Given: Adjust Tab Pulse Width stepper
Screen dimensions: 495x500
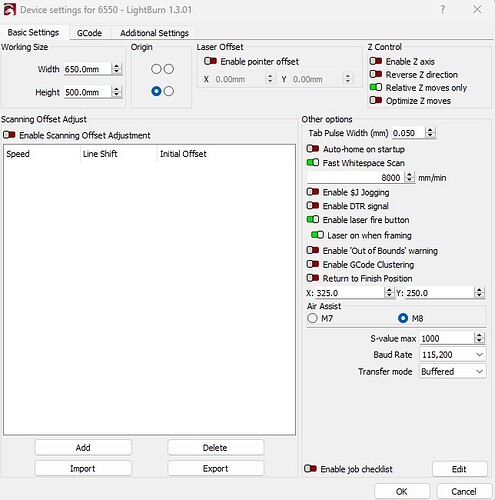Looking at the screenshot, I should tap(430, 133).
